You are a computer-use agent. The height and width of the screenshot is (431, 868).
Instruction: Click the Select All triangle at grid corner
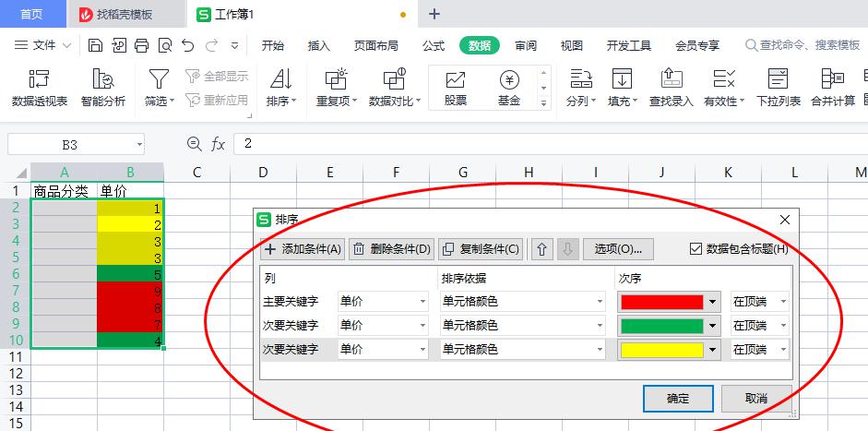point(21,173)
